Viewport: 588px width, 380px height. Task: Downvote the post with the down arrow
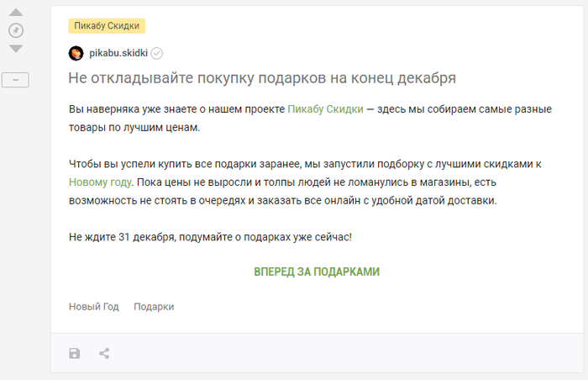pos(16,49)
